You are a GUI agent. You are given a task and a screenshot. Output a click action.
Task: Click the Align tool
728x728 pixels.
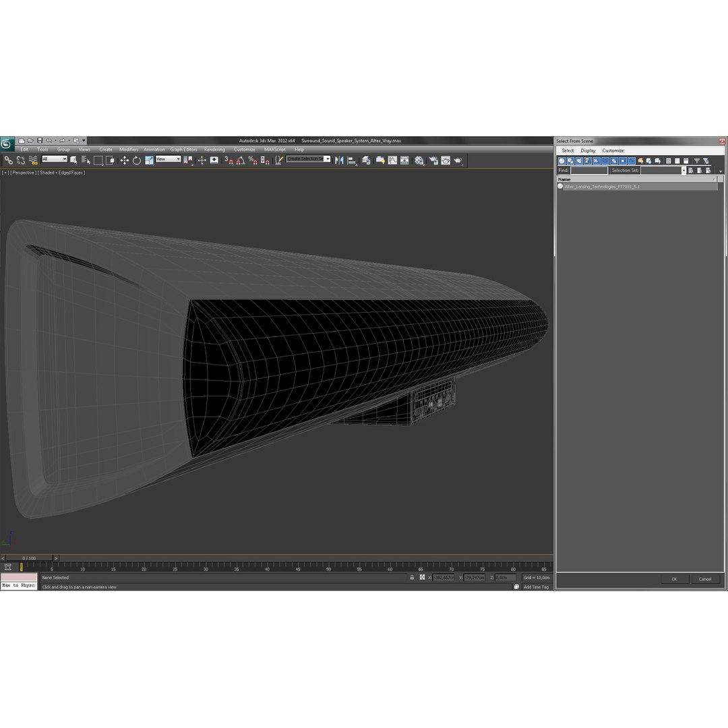[x=352, y=160]
